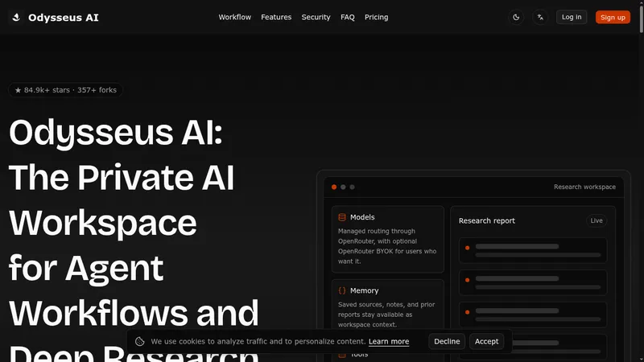Open the Workflow nav item
The width and height of the screenshot is (644, 362).
click(x=234, y=17)
